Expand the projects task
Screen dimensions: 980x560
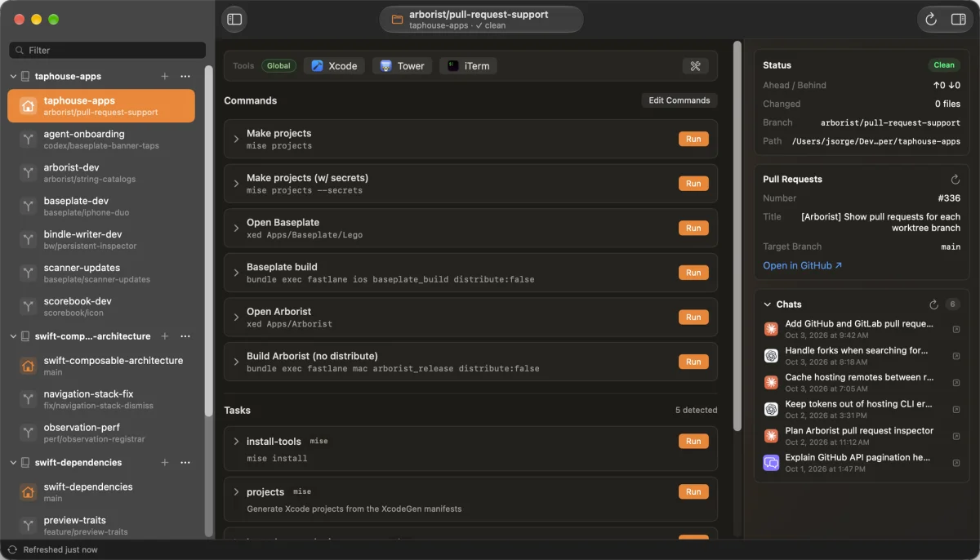click(x=236, y=492)
